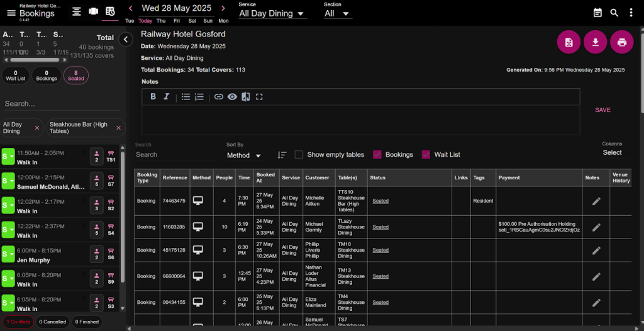This screenshot has width=644, height=331.
Task: Insert bulleted list in notes
Action: pos(186,97)
